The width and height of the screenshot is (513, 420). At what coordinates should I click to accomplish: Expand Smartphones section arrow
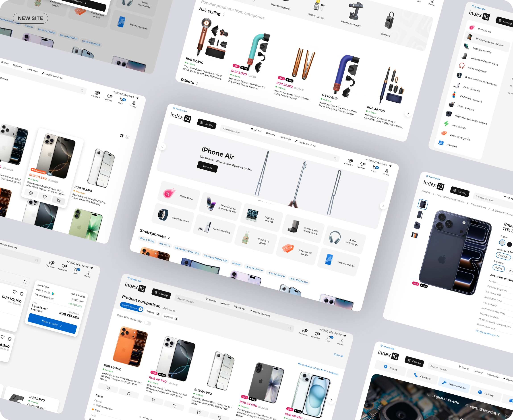(169, 238)
